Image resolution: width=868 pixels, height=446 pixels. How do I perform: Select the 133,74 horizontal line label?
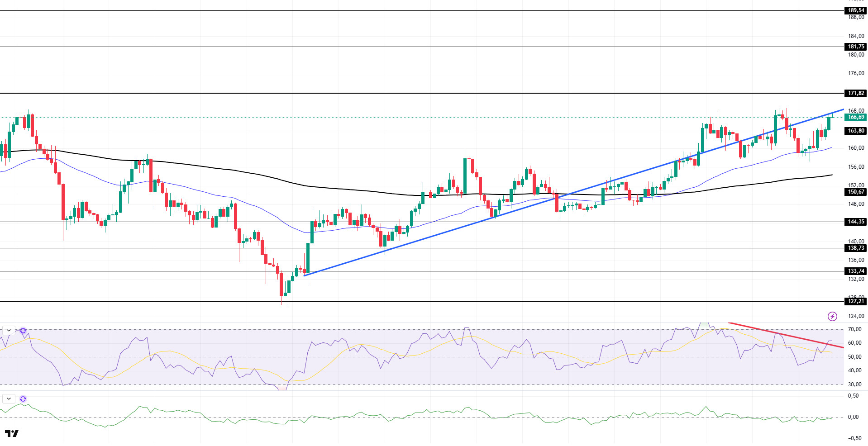(856, 271)
